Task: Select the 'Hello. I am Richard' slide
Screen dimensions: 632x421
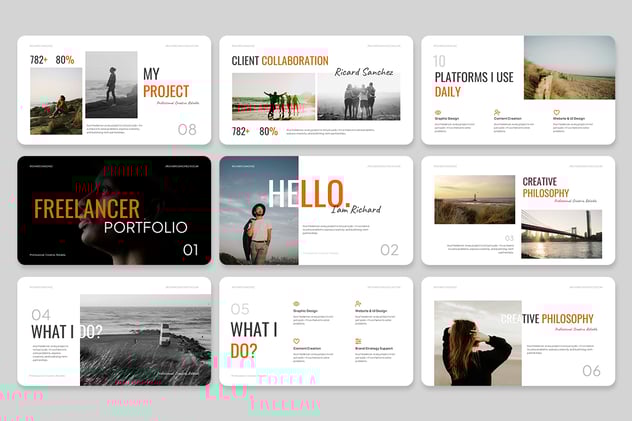Action: (x=316, y=210)
